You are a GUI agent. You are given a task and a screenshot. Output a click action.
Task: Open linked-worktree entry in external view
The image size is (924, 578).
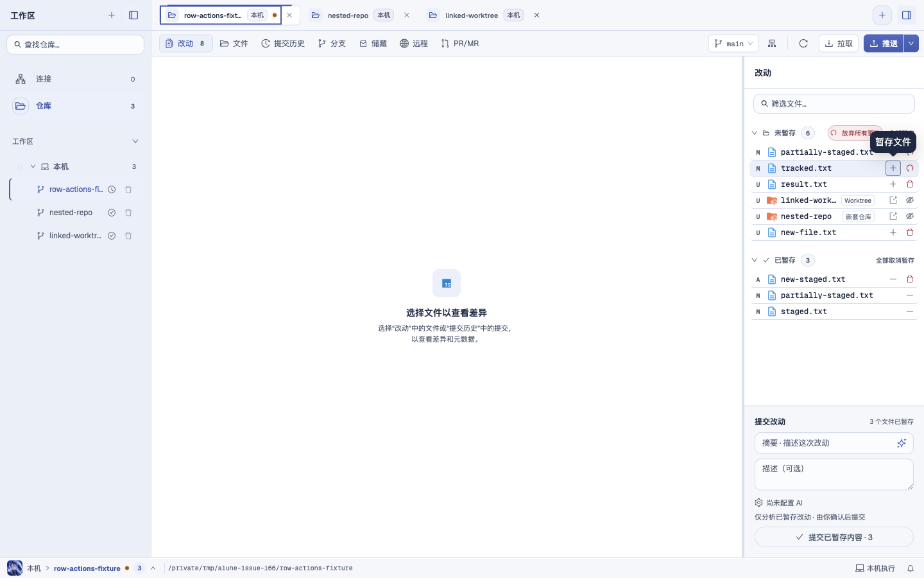point(893,200)
